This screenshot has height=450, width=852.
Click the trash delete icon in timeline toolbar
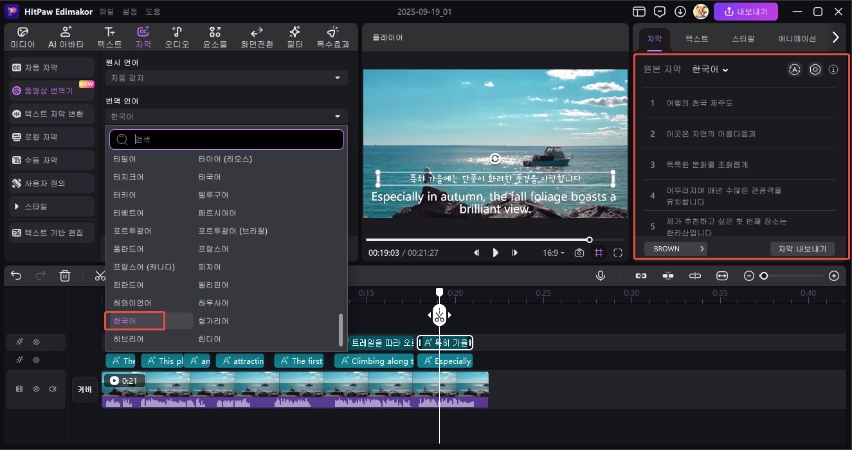click(65, 275)
